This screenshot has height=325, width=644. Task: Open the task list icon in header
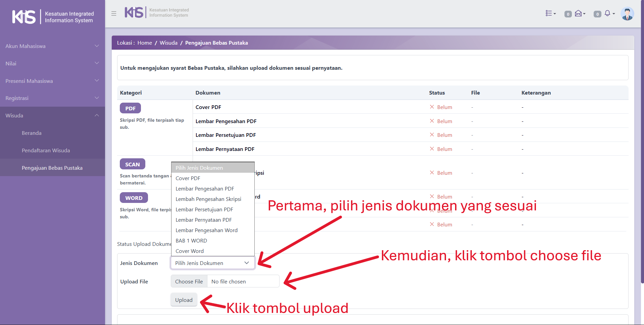[550, 13]
